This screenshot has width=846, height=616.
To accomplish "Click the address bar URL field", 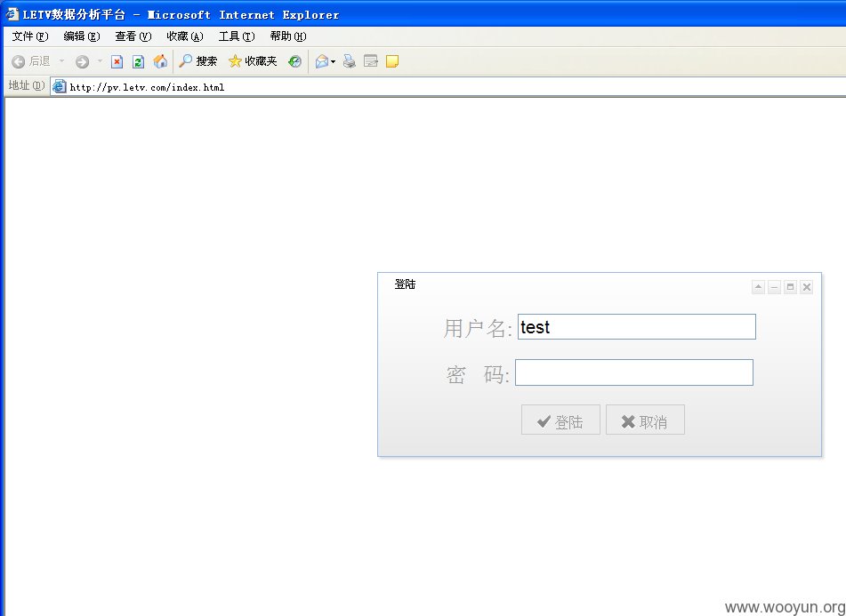I will click(x=447, y=87).
